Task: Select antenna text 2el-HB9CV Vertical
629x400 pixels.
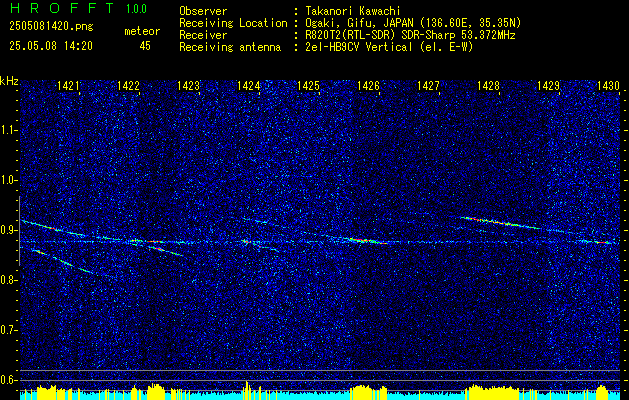Action: pos(359,47)
